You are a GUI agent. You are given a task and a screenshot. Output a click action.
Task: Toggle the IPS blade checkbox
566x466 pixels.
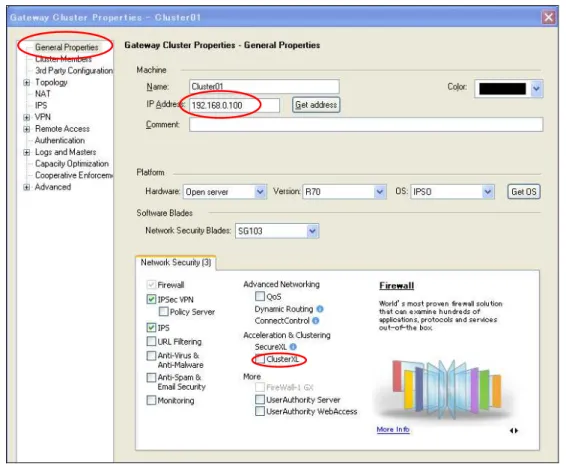[151, 327]
